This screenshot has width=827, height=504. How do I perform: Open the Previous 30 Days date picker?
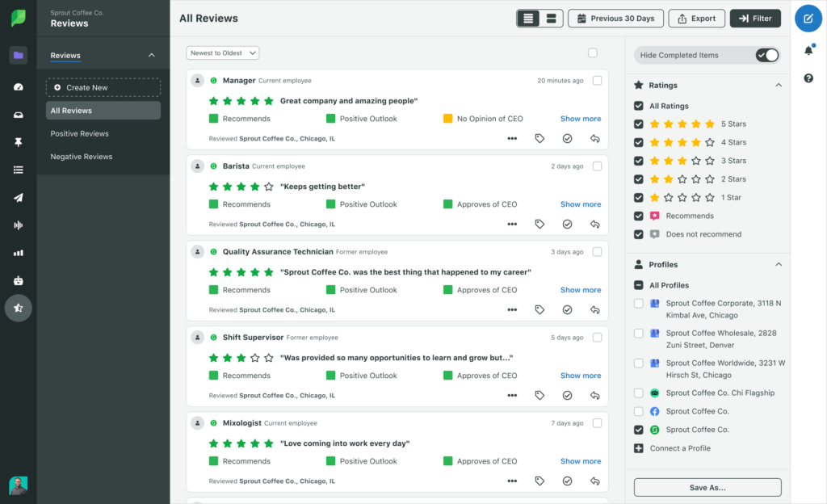615,19
